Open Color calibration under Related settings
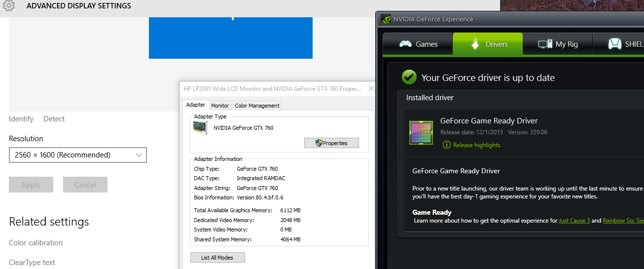 click(36, 243)
